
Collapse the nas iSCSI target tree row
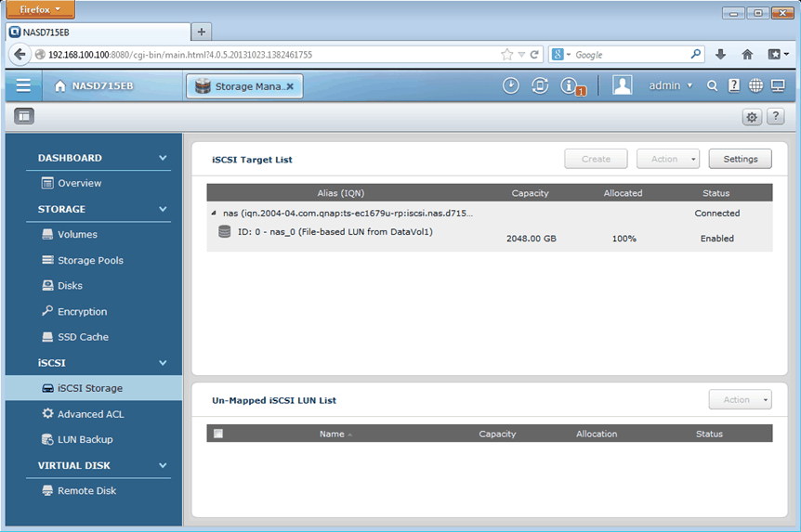click(215, 214)
